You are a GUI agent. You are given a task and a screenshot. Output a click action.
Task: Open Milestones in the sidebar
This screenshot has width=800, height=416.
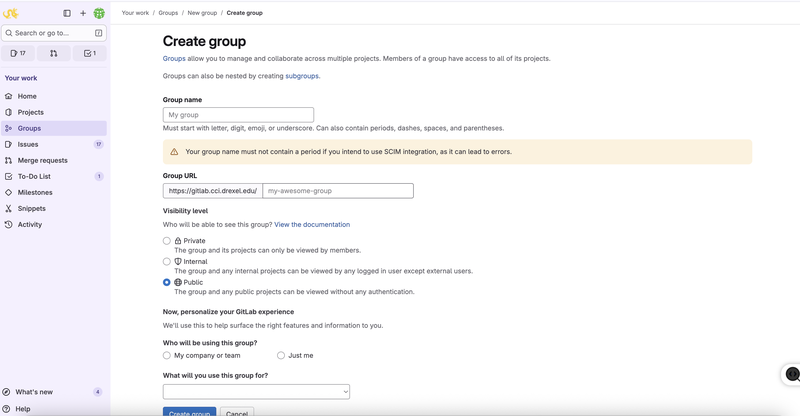(34, 192)
